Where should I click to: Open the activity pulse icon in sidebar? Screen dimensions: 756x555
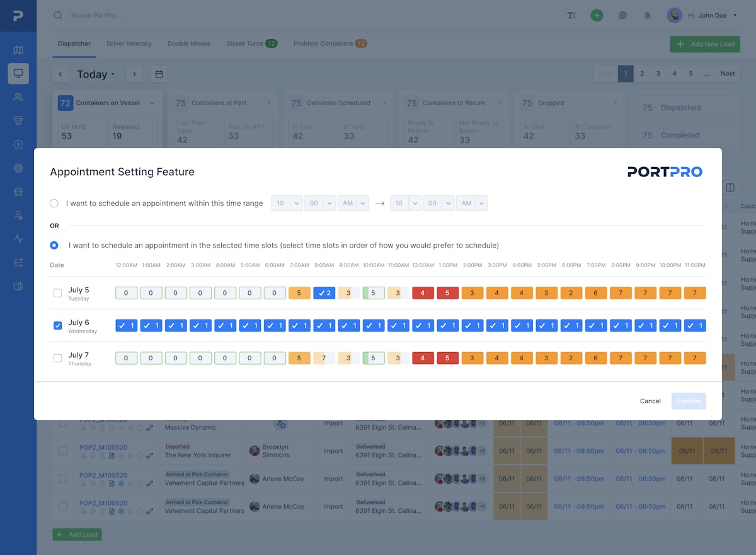click(18, 239)
